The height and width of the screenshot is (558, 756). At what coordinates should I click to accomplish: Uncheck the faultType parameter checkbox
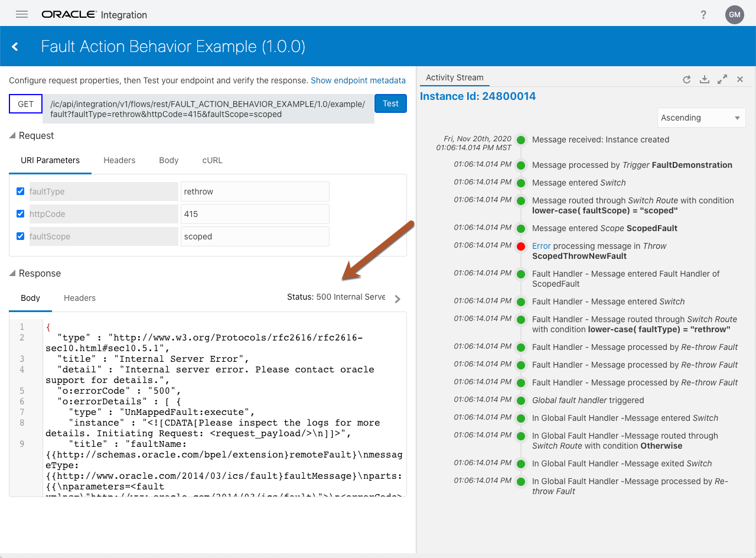click(x=21, y=192)
